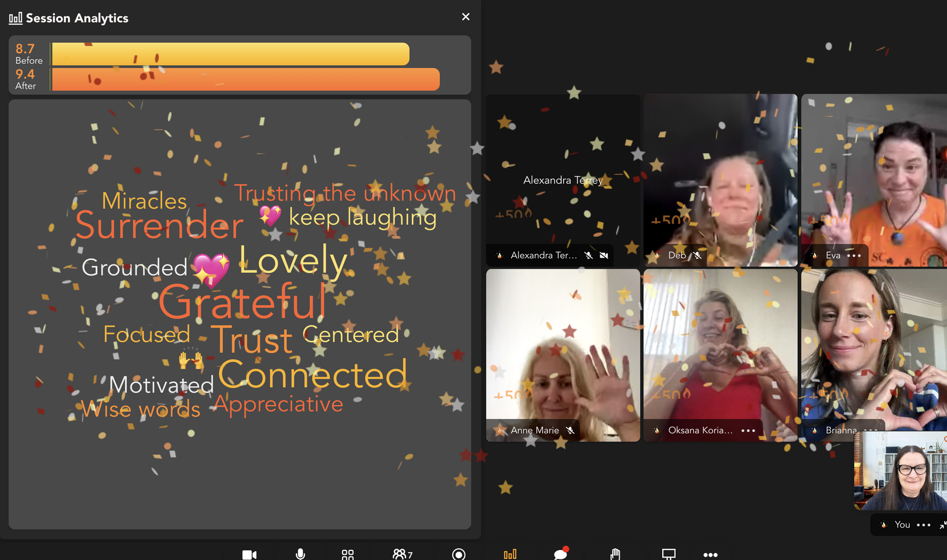Screen dimensions: 947x560
Task: Click the Session Analytics panel title
Action: 77,18
